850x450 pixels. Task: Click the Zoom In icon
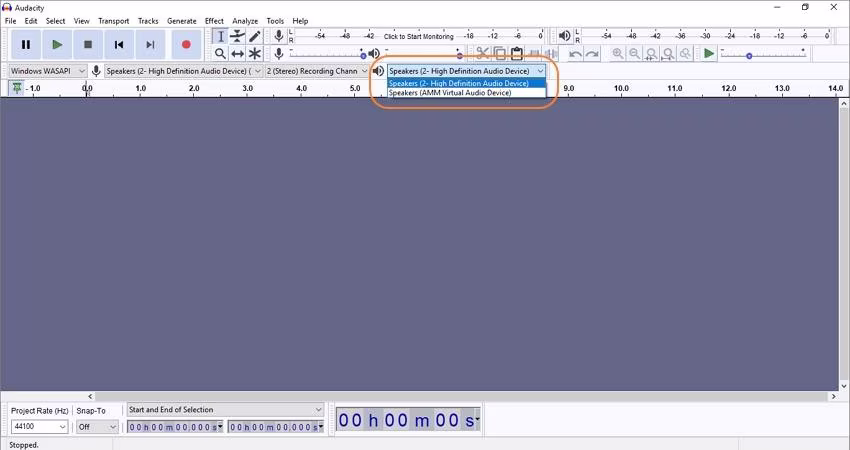click(617, 53)
